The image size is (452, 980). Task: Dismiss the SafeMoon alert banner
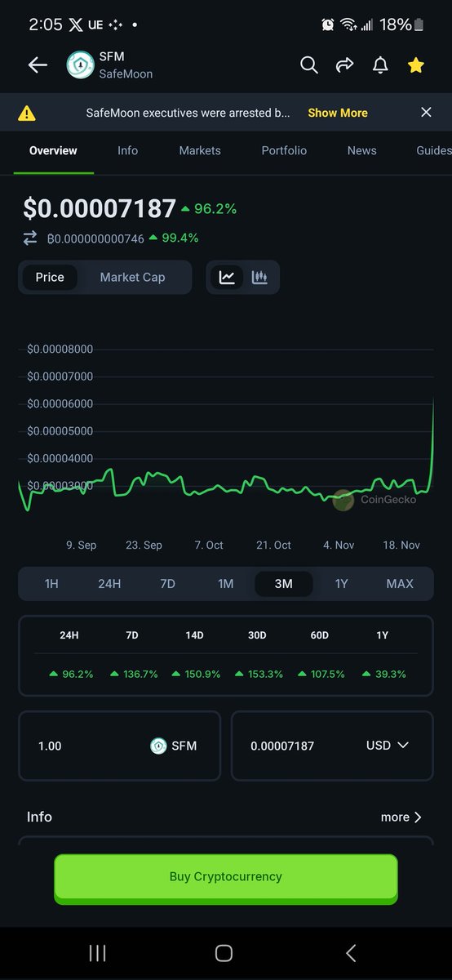coord(426,113)
